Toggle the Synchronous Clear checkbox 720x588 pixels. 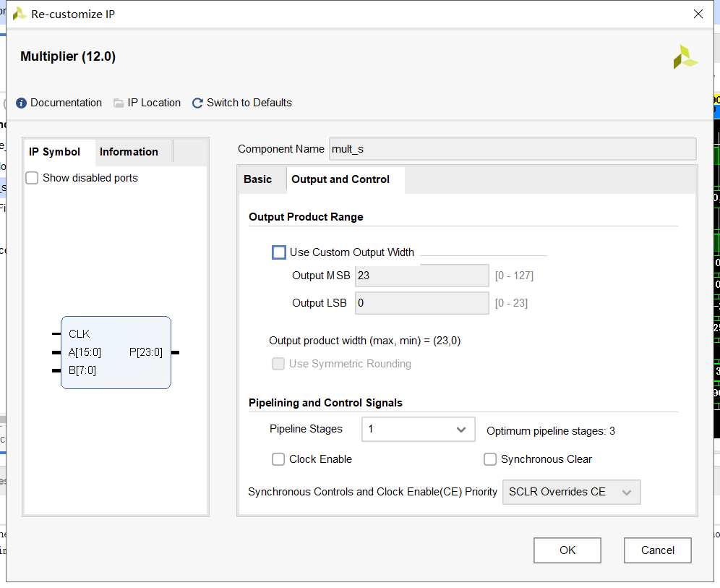click(x=490, y=459)
